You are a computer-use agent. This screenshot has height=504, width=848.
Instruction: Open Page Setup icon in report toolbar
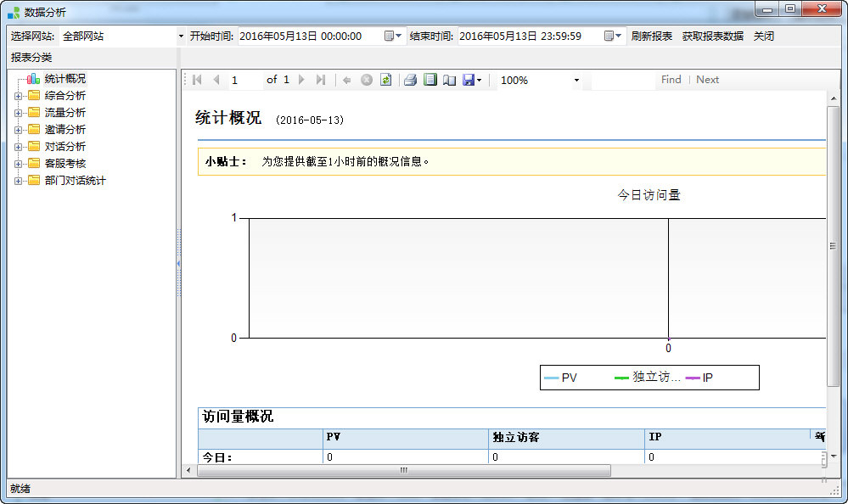click(x=450, y=80)
